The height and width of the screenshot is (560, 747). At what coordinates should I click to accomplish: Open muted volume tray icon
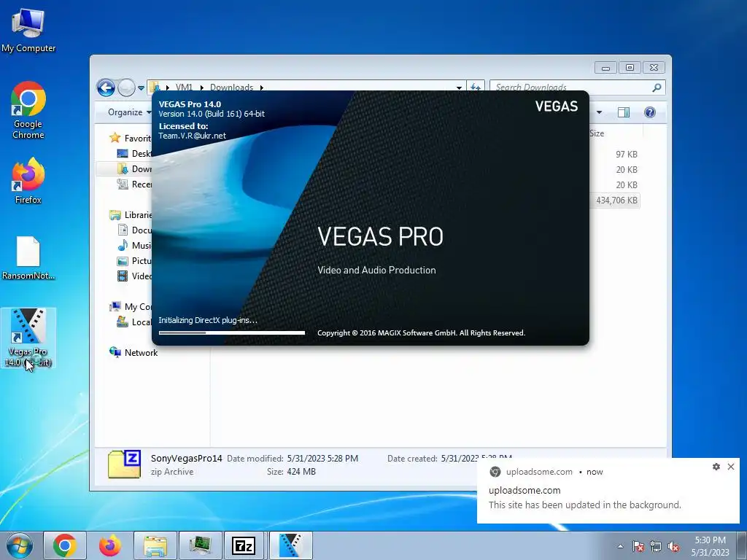(673, 546)
